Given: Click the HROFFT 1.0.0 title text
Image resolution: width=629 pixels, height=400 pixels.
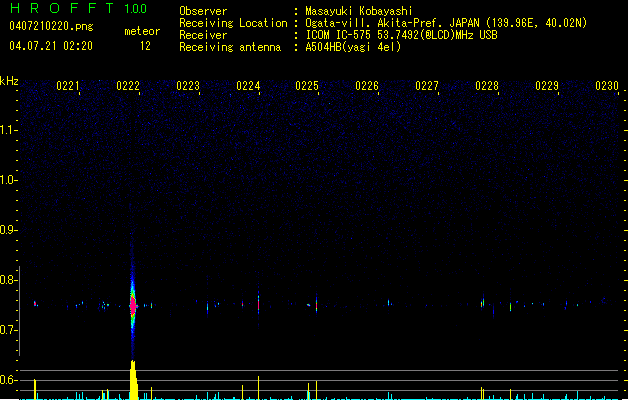Looking at the screenshot, I should click(x=79, y=8).
